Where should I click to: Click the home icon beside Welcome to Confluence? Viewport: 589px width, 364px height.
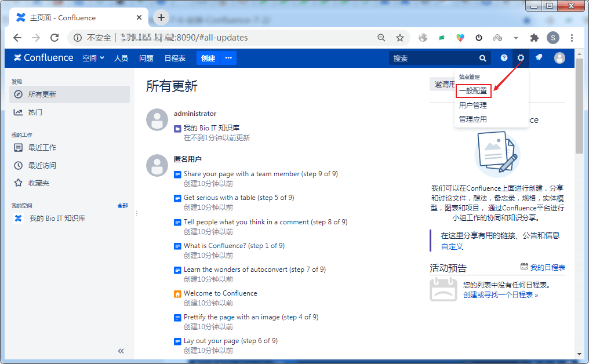click(x=177, y=294)
